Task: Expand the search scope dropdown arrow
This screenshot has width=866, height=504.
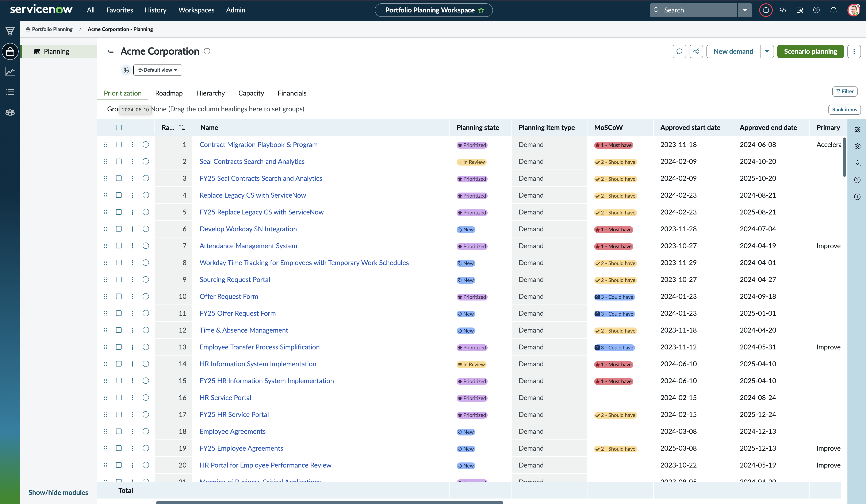Action: click(745, 10)
